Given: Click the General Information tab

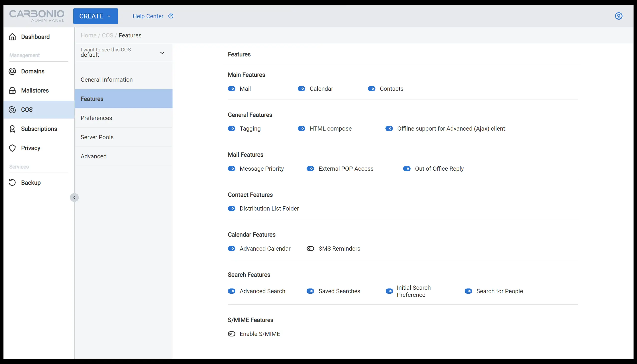Looking at the screenshot, I should [x=107, y=80].
